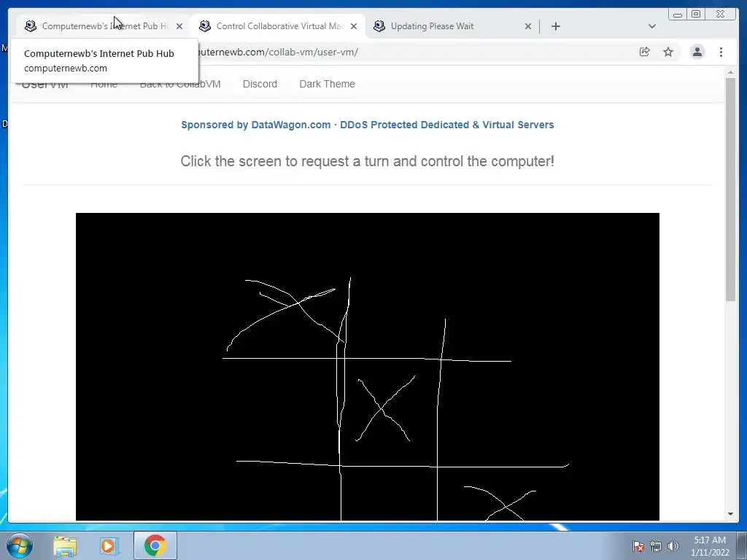Image resolution: width=747 pixels, height=560 pixels.
Task: Open volume speaker tray icon
Action: point(673,546)
